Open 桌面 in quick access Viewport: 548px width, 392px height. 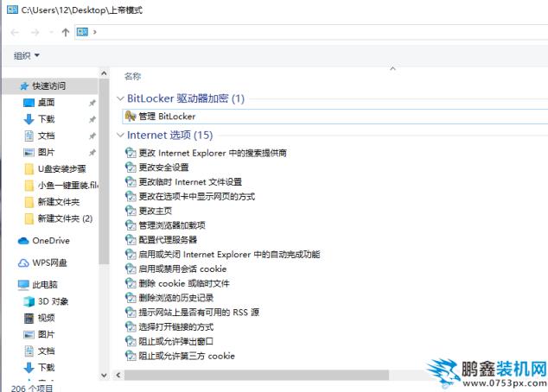coord(46,102)
